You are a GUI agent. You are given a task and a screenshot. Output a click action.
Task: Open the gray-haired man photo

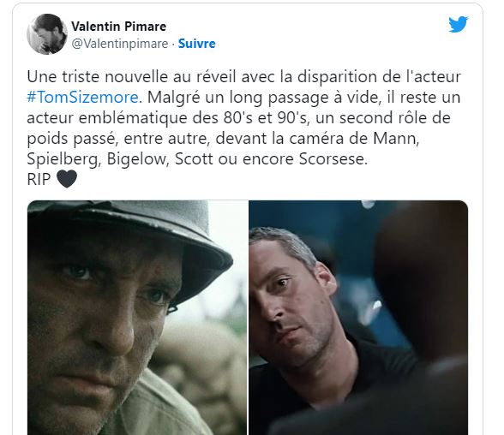pos(358,318)
